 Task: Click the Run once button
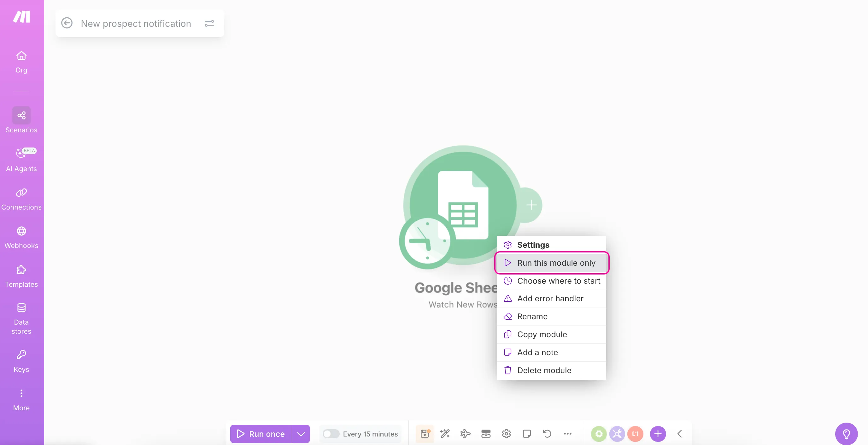[261, 434]
